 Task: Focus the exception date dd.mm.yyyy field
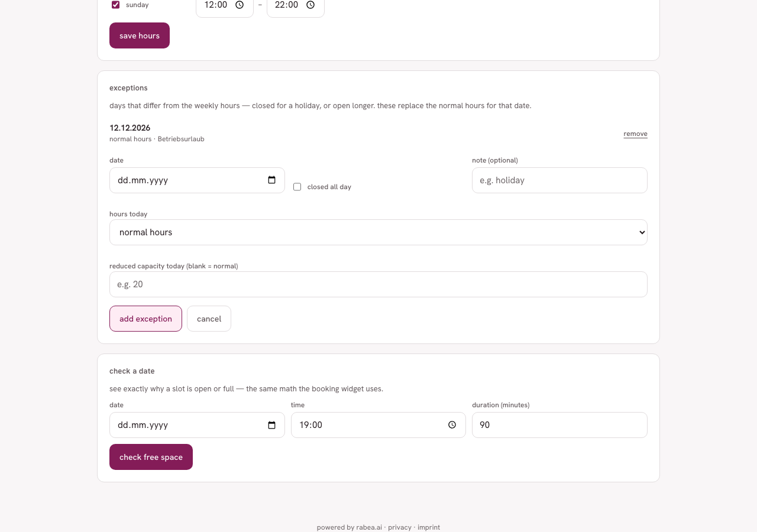click(197, 180)
